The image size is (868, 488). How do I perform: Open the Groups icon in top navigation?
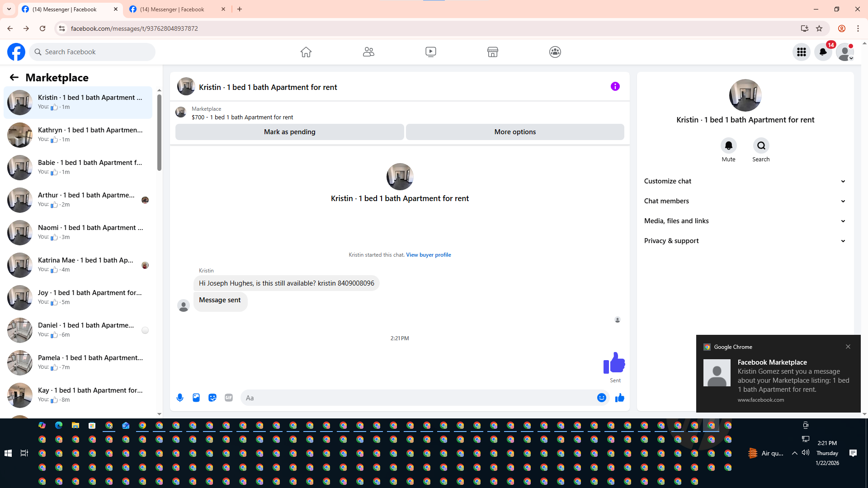[555, 52]
